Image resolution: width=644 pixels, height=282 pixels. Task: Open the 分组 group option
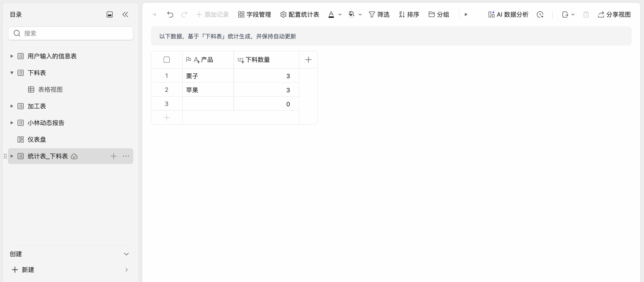[x=439, y=14]
